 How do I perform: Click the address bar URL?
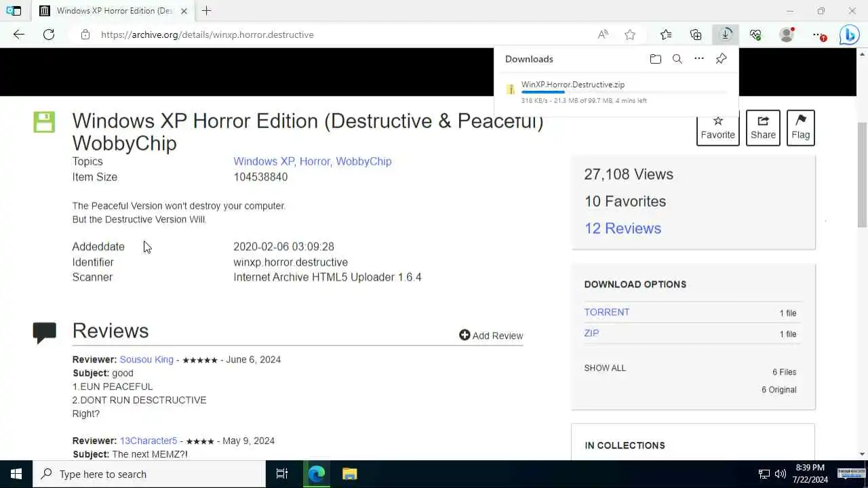208,35
